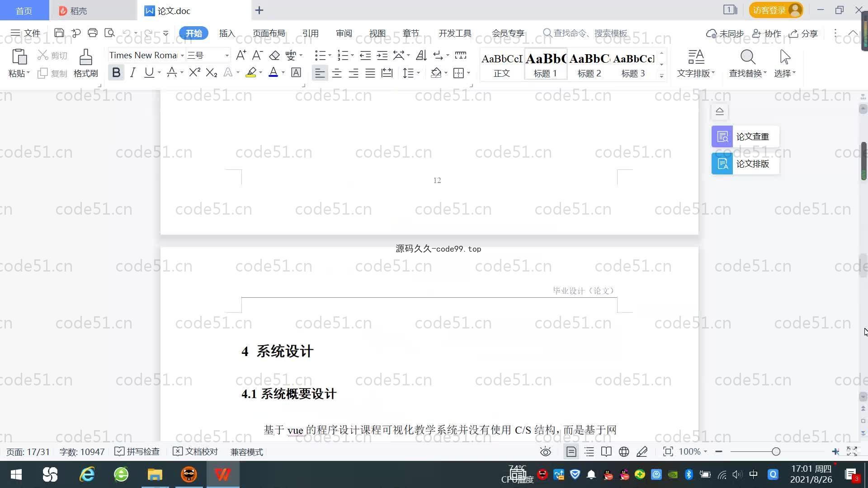Center align the paragraph
This screenshot has height=488, width=868.
[x=336, y=73]
